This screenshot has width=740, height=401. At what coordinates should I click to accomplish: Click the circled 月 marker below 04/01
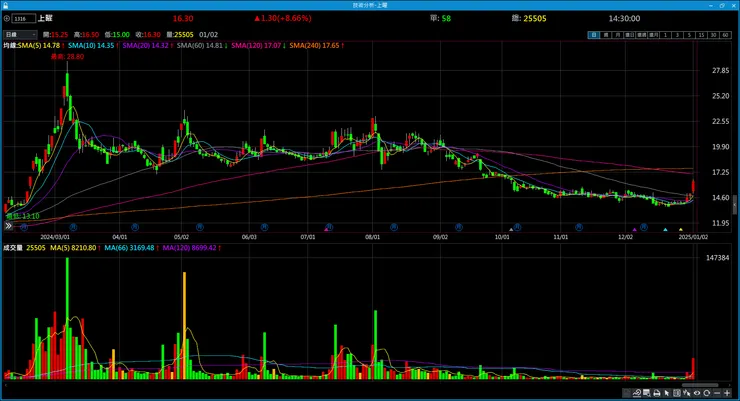coord(135,227)
